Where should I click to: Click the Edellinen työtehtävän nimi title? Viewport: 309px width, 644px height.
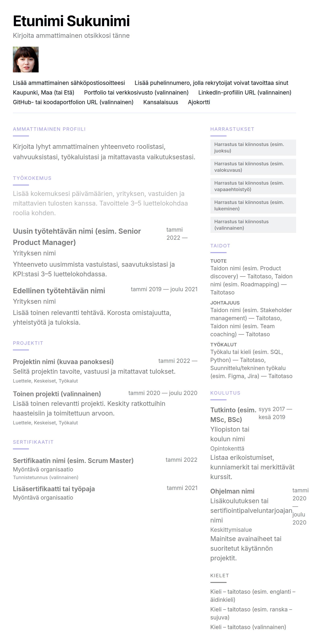point(59,291)
